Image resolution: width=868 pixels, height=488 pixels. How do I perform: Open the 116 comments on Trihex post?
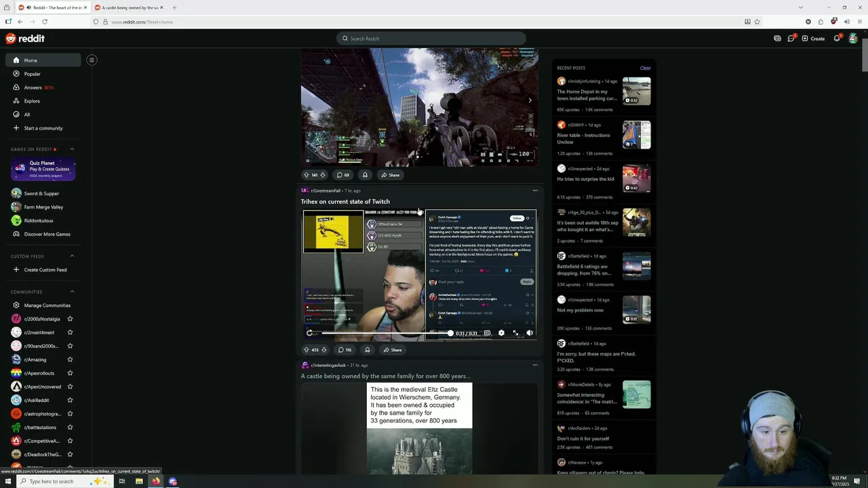click(344, 350)
